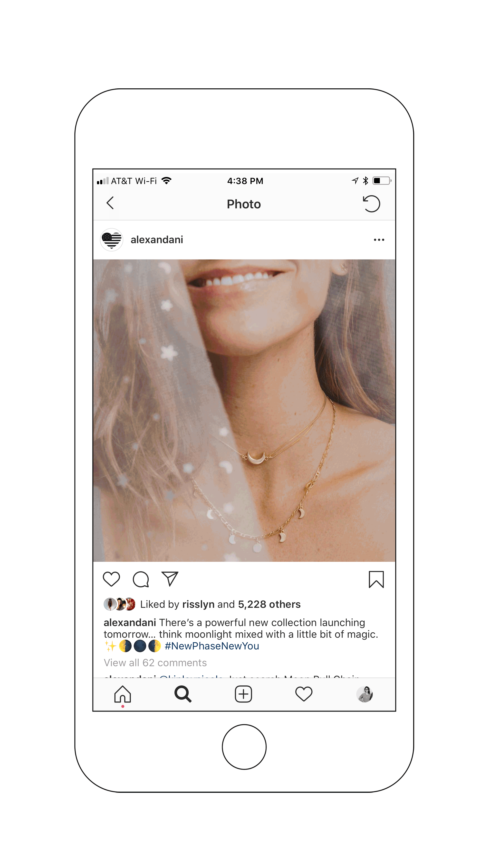Viewport: 489px width, 868px height.
Task: Open activity heart tab
Action: (x=304, y=694)
